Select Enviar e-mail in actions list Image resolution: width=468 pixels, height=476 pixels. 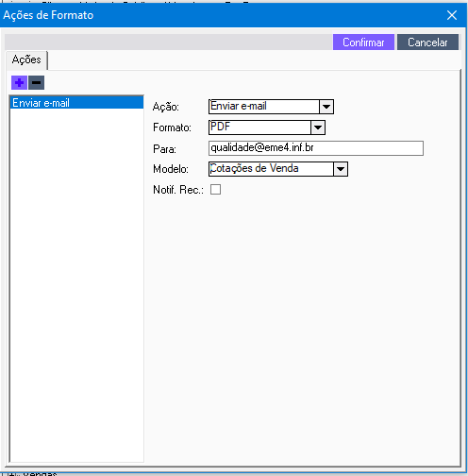(x=76, y=103)
